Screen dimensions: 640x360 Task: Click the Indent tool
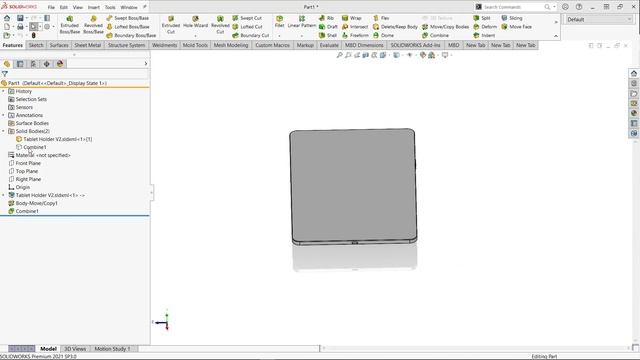484,36
